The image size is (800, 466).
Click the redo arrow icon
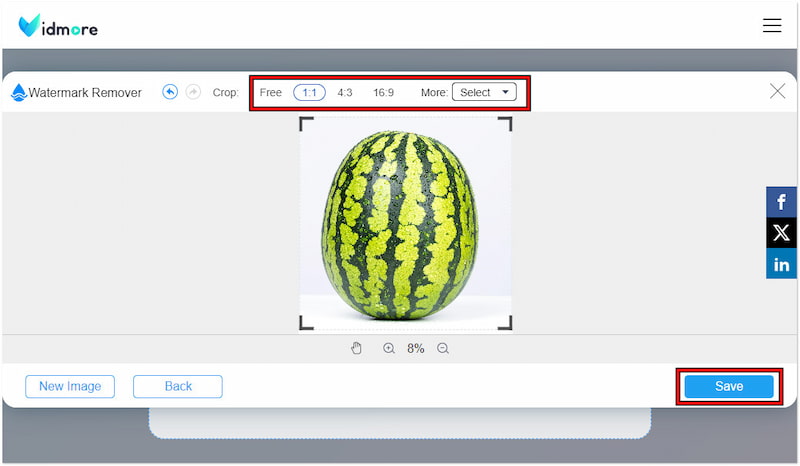(193, 92)
